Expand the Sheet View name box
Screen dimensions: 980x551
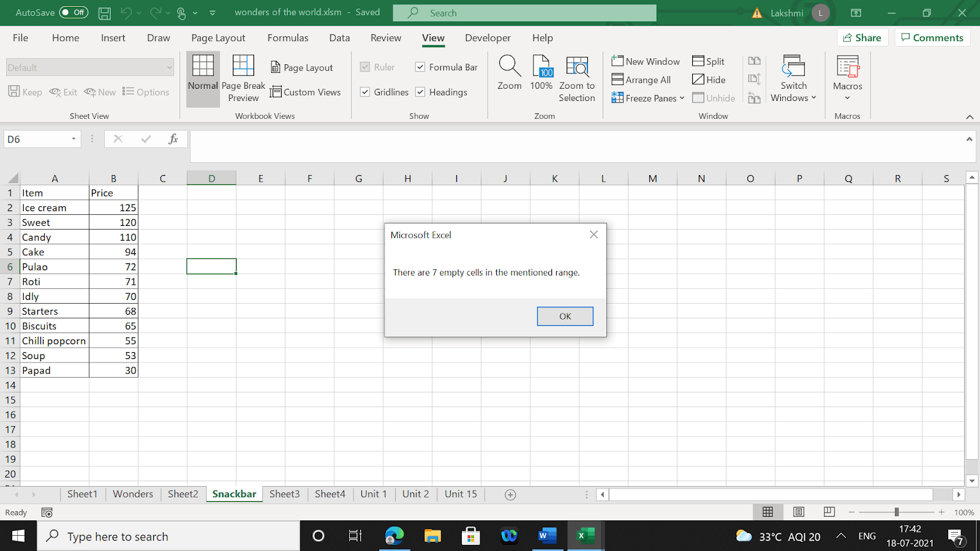(x=170, y=67)
